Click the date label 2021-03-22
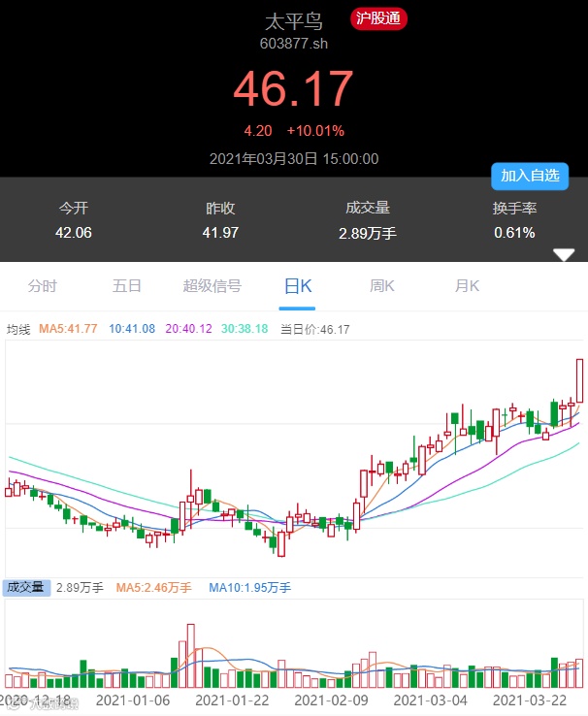Viewport: 588px width, 716px height. (530, 700)
